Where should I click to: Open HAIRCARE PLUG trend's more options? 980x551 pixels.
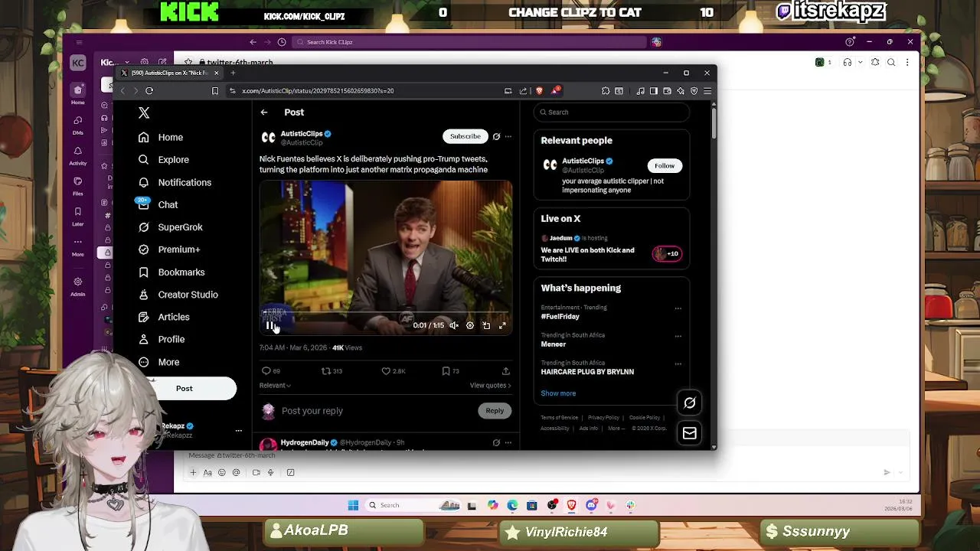678,364
